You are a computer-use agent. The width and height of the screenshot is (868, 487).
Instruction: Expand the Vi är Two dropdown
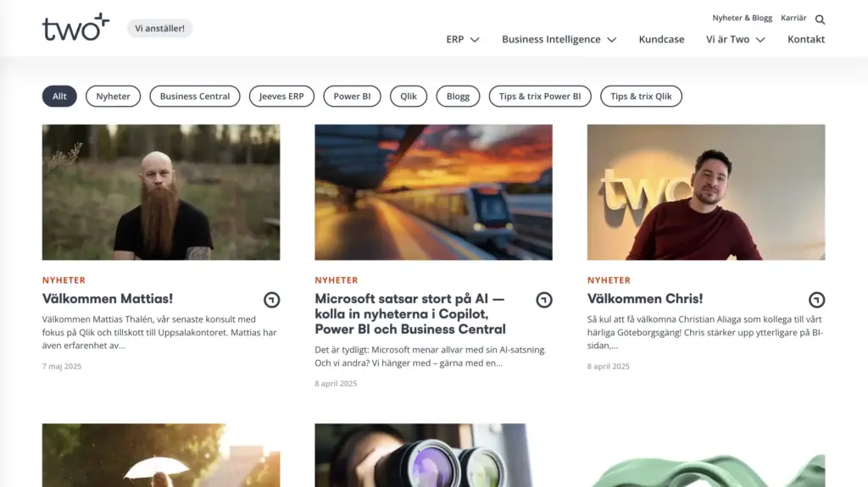tap(760, 40)
